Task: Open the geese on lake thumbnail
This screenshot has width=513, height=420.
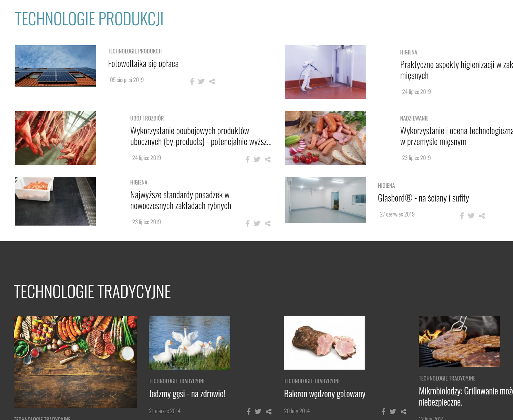Action: tap(189, 343)
